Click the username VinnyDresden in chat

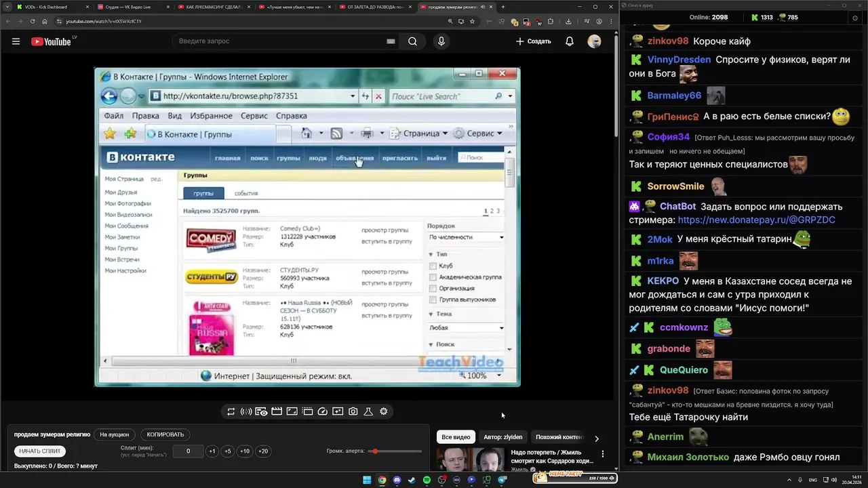(679, 60)
